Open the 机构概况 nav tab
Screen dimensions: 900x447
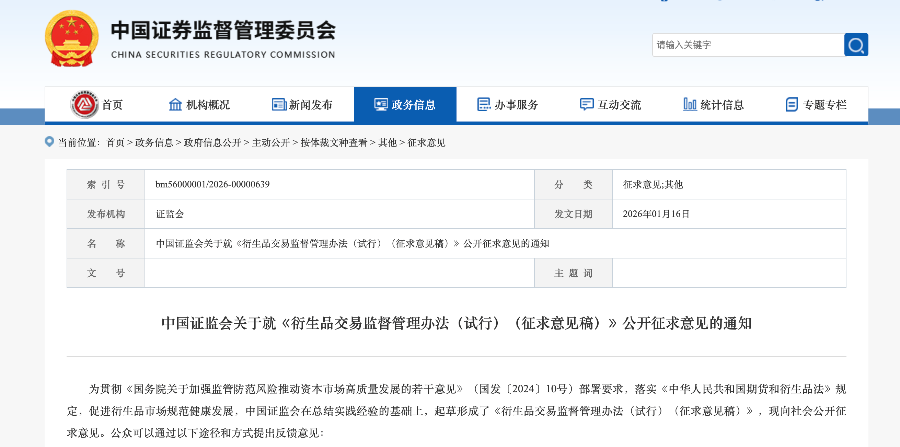click(208, 105)
